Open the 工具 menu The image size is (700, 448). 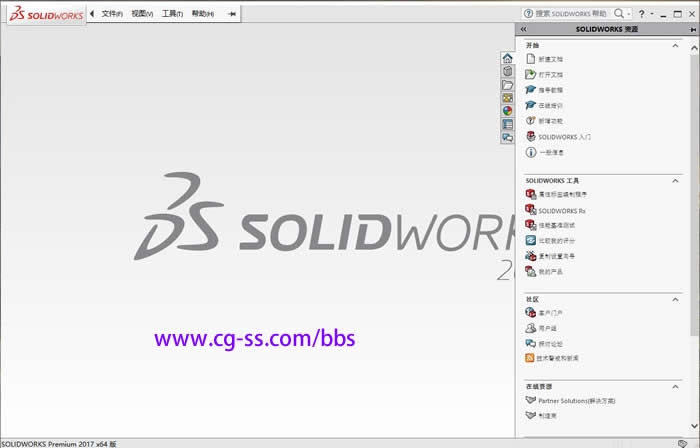[x=172, y=14]
